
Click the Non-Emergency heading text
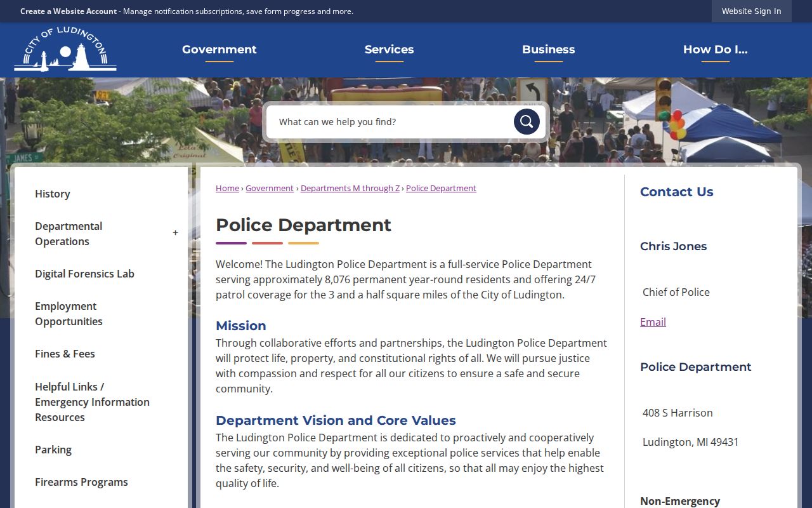[680, 501]
